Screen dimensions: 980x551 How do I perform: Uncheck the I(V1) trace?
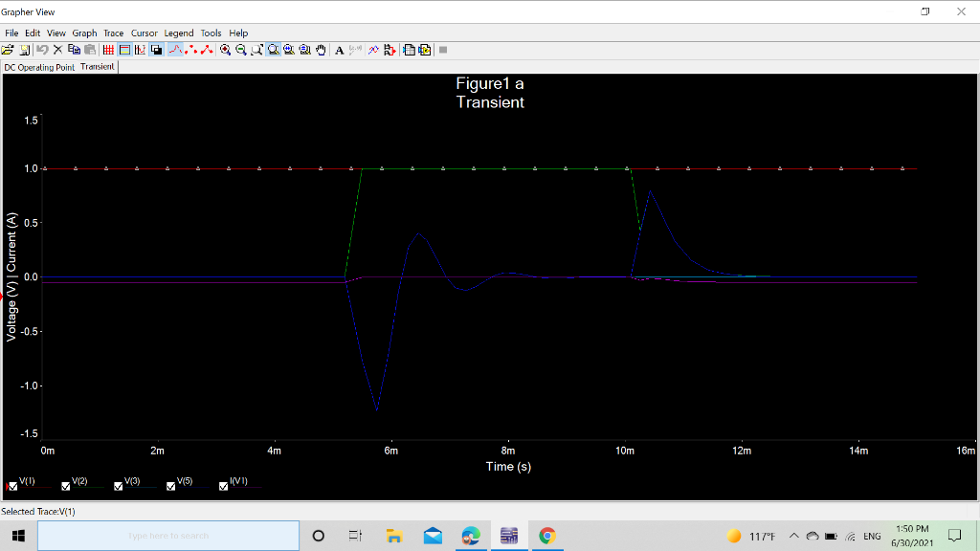pyautogui.click(x=223, y=486)
